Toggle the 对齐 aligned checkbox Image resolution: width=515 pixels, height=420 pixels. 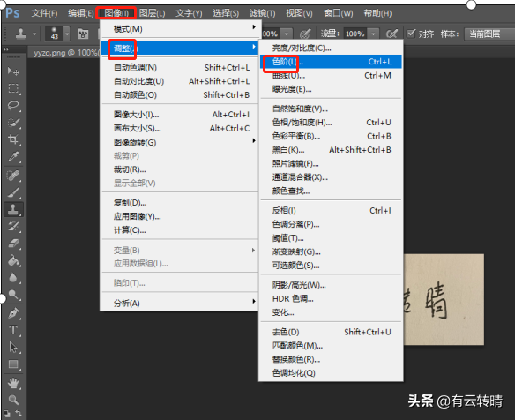pyautogui.click(x=411, y=34)
